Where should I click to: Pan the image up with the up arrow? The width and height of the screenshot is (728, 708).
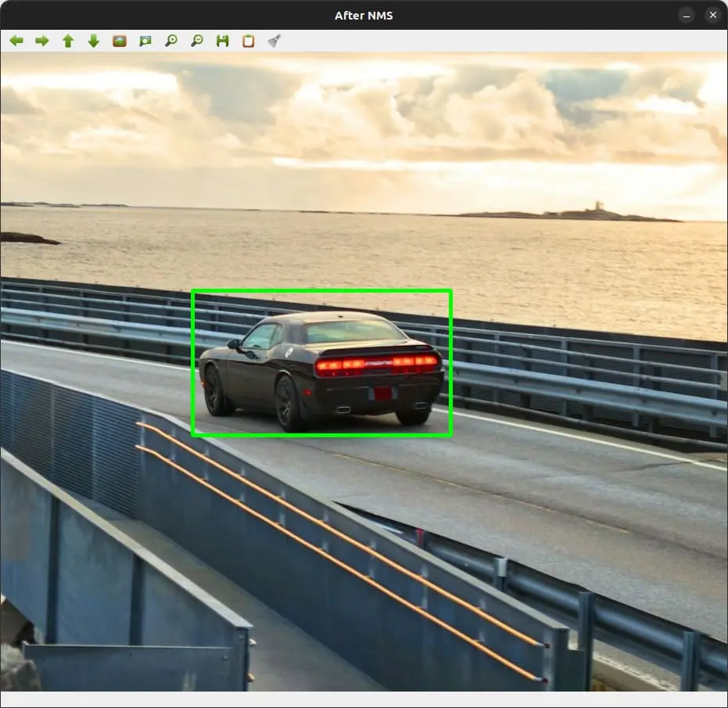[x=68, y=41]
